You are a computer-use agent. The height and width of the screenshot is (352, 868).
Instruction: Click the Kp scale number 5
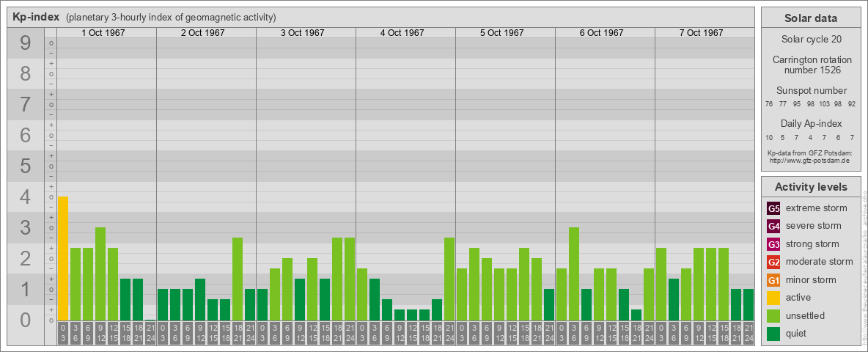click(26, 166)
